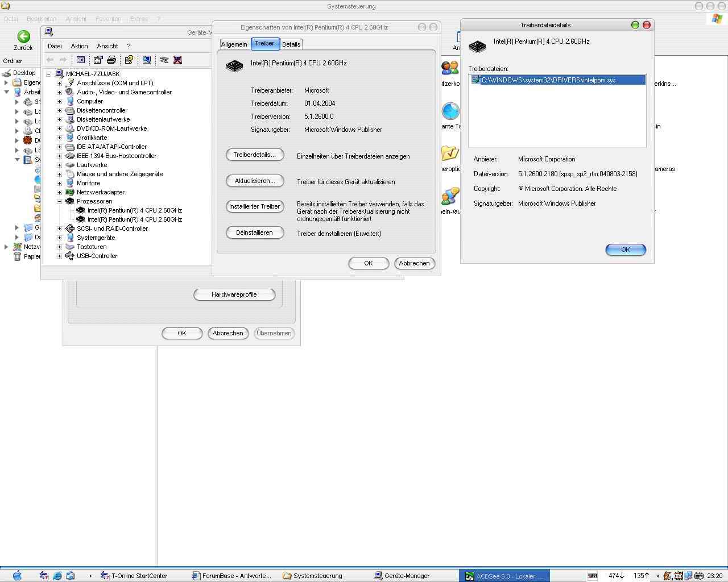Select the Treiber tab
Viewport: 728px width, 582px height.
[264, 43]
